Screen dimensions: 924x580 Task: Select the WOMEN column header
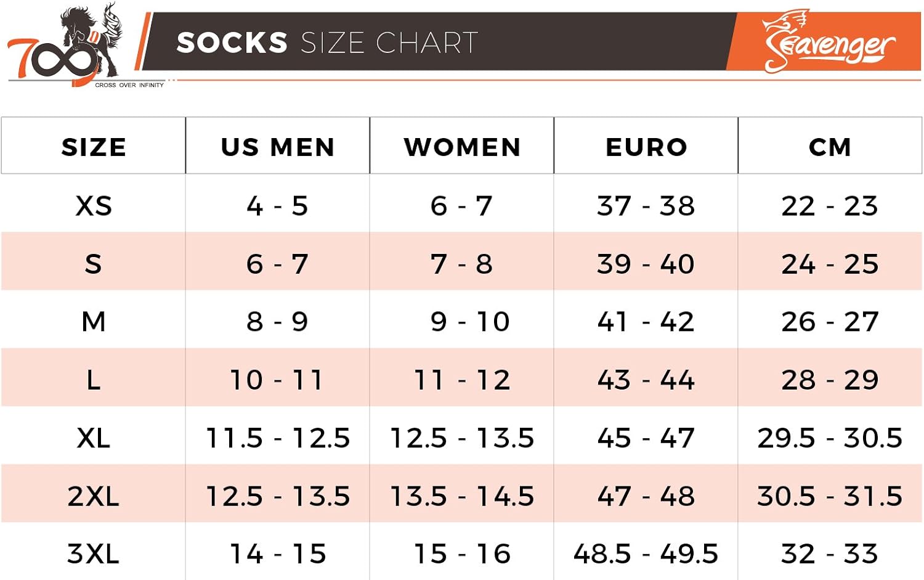[x=462, y=147]
